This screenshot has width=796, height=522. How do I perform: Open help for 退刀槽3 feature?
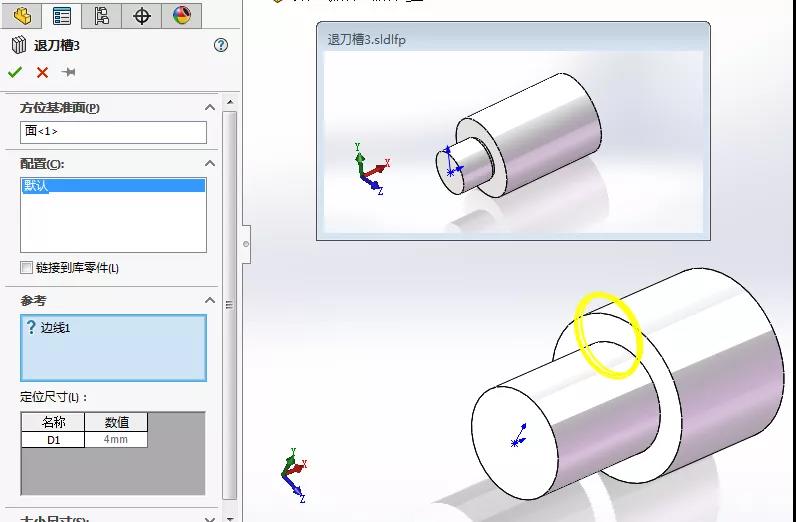[x=221, y=45]
